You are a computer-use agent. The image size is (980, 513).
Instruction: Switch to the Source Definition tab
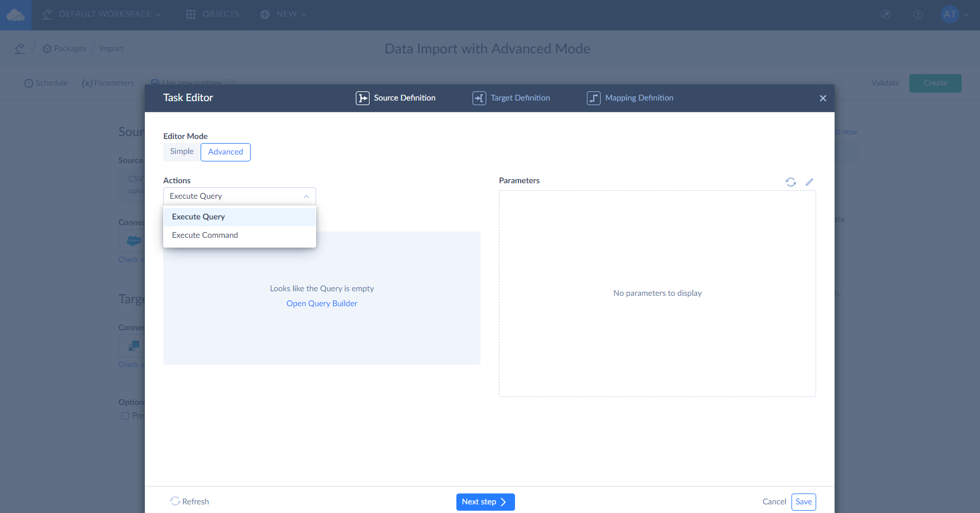point(396,98)
